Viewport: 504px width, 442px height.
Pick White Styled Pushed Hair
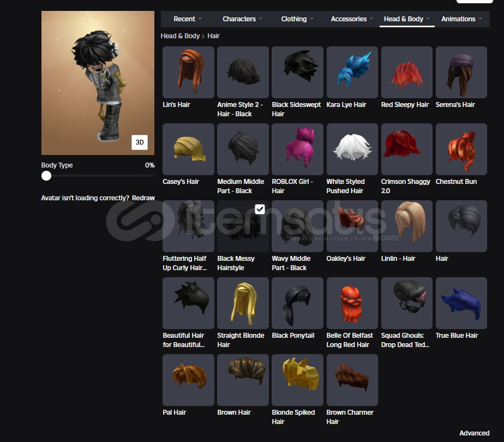tap(352, 149)
